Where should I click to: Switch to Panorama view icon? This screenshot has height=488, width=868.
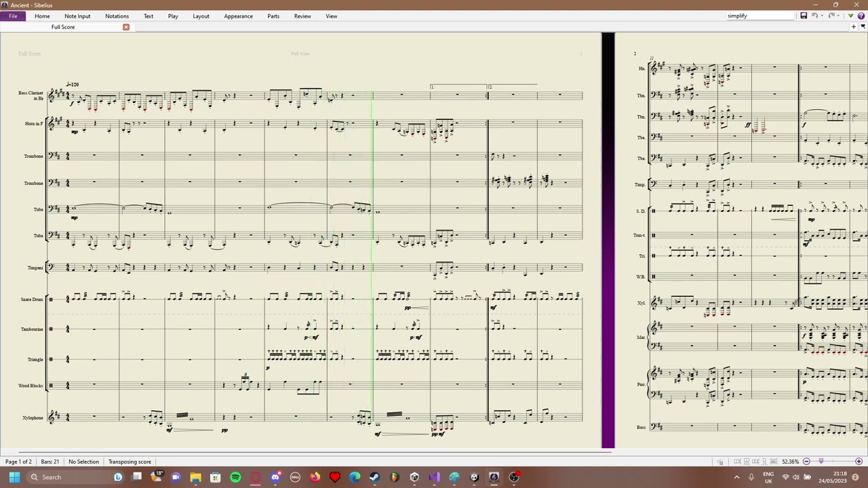(774, 462)
